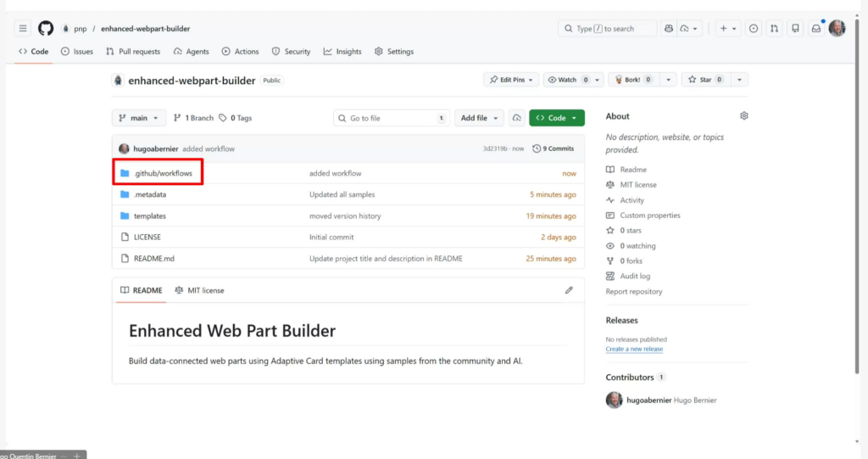This screenshot has height=459, width=868.
Task: Open the 9 Commits history link
Action: [553, 148]
